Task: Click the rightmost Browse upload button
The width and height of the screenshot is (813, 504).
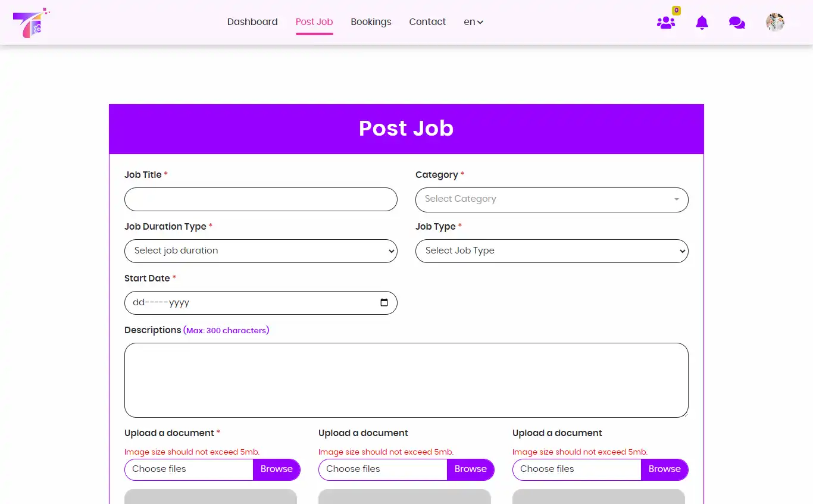Action: click(665, 469)
